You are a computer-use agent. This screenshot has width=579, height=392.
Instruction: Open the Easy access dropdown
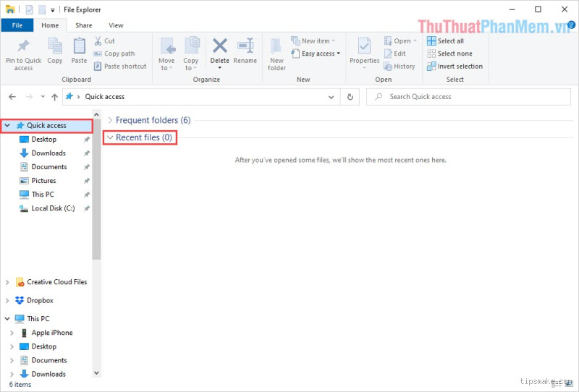point(318,54)
